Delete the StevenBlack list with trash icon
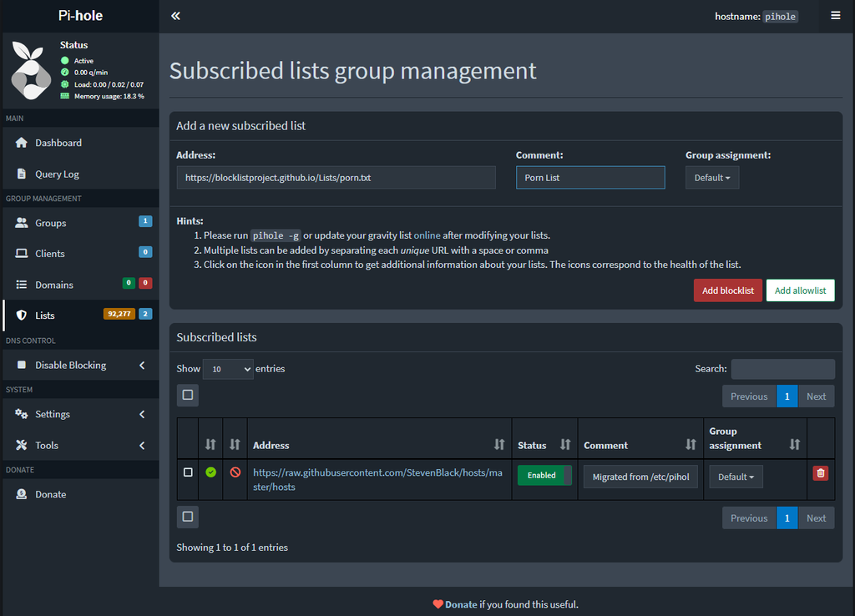 click(x=820, y=473)
